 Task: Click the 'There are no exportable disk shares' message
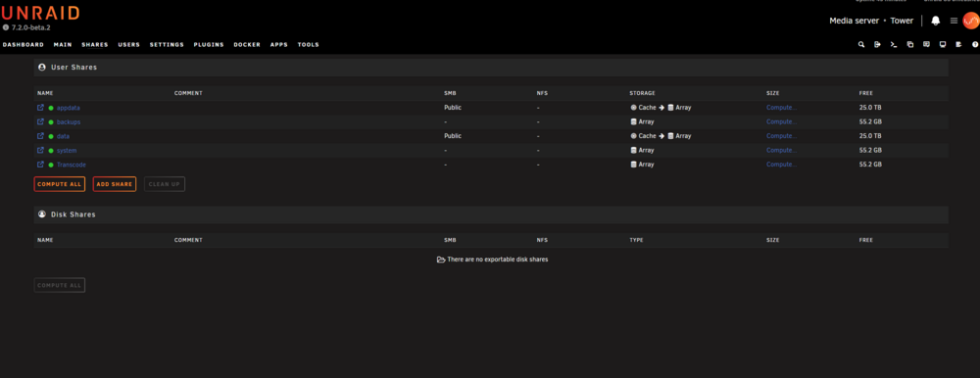click(x=493, y=260)
